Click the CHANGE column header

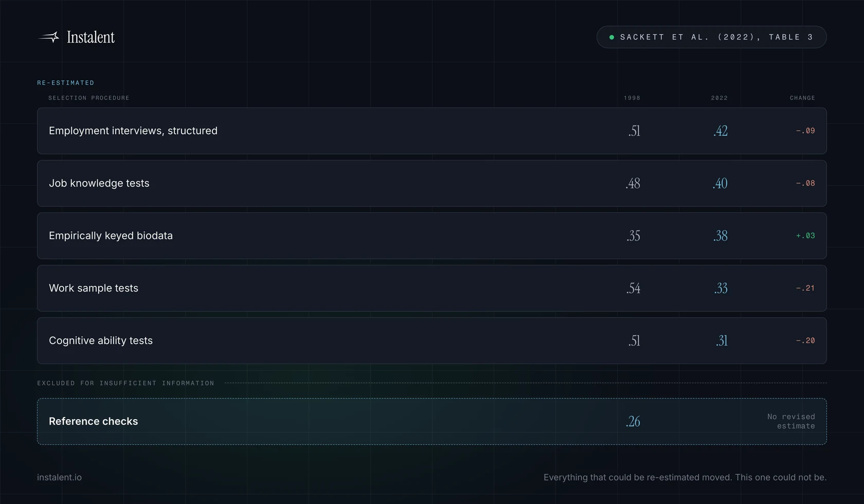pyautogui.click(x=802, y=98)
